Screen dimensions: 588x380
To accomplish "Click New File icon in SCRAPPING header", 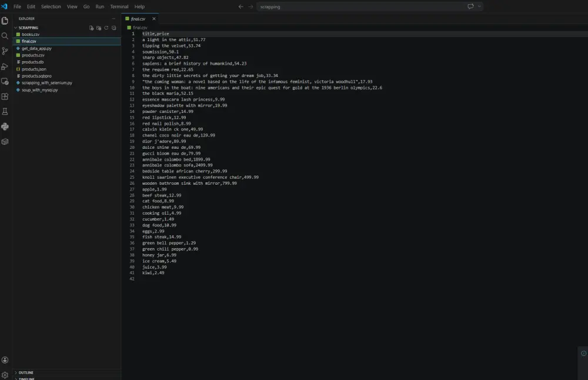I will click(x=91, y=28).
